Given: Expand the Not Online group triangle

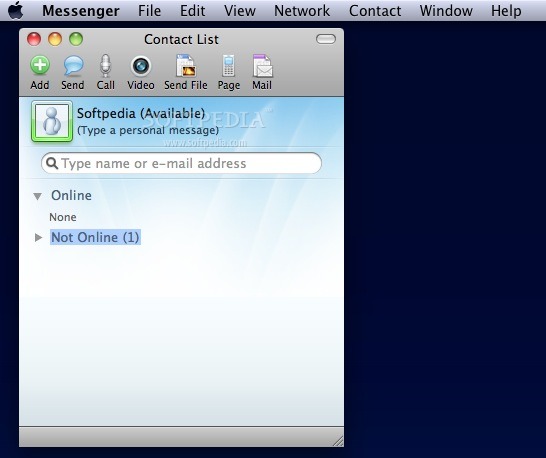Looking at the screenshot, I should (x=38, y=238).
